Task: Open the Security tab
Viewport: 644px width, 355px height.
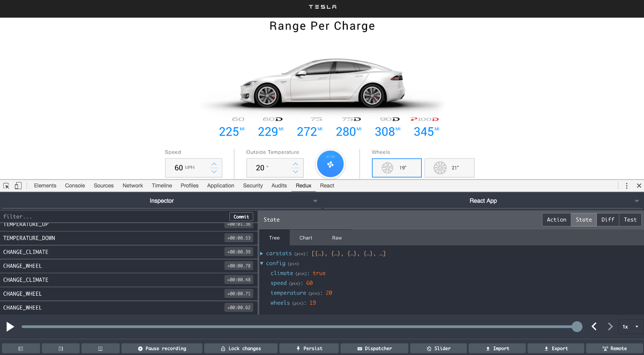Action: click(x=253, y=186)
